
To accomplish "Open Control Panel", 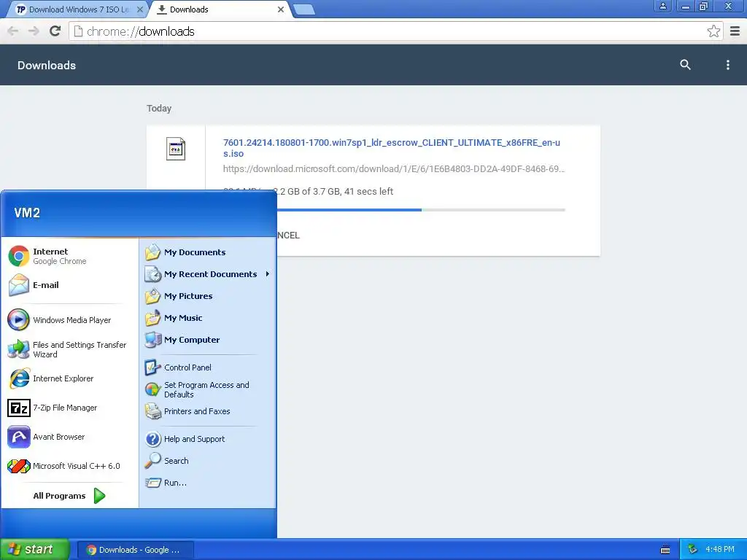I will pos(208,367).
